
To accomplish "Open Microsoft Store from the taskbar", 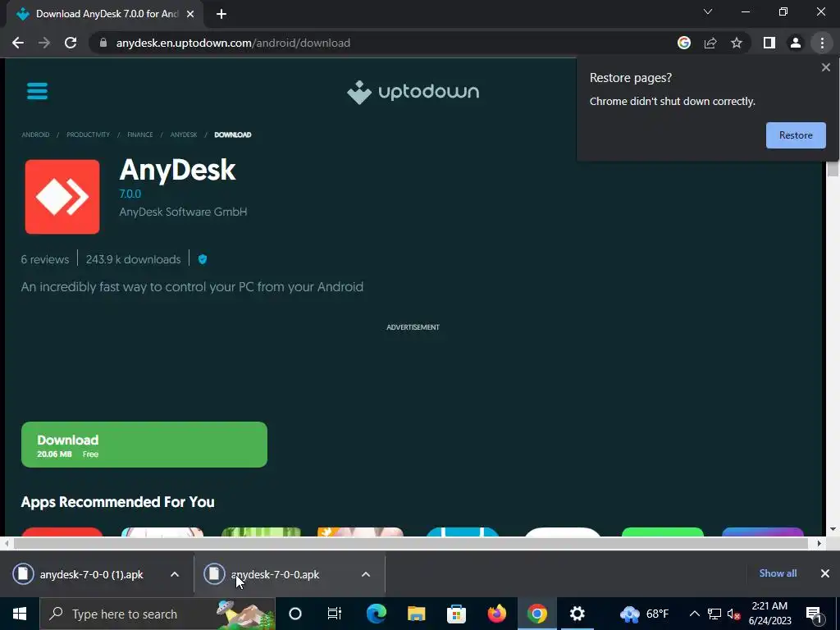I will click(456, 614).
